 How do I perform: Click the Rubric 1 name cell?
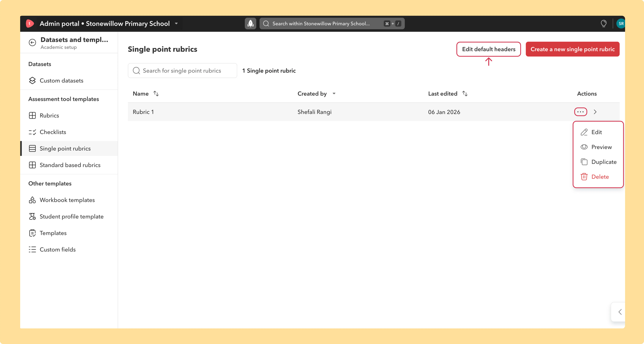coord(143,112)
